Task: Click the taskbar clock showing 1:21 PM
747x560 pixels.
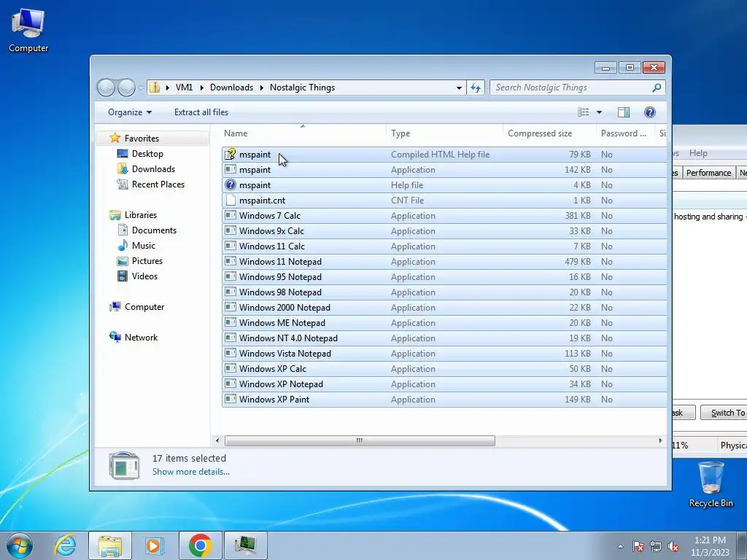Action: click(x=710, y=546)
